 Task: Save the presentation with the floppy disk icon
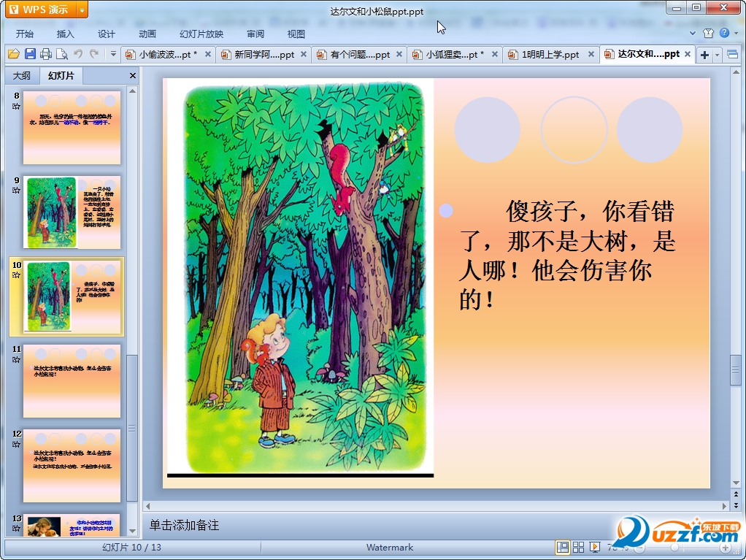30,54
